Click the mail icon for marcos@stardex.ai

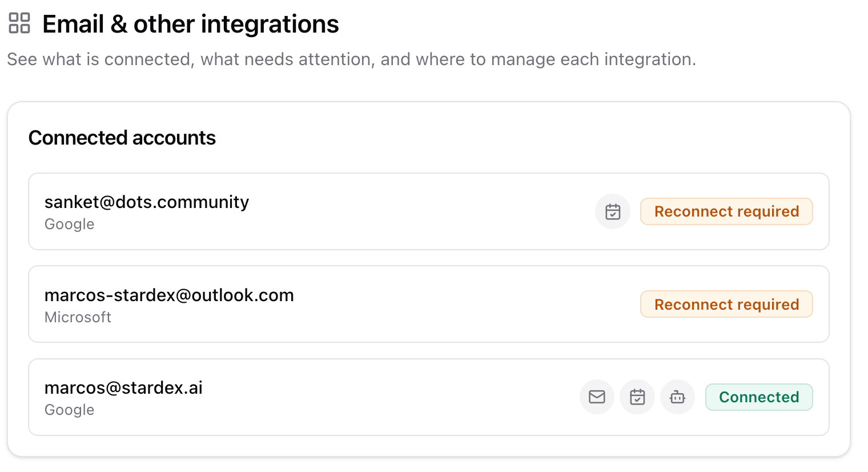(x=597, y=397)
